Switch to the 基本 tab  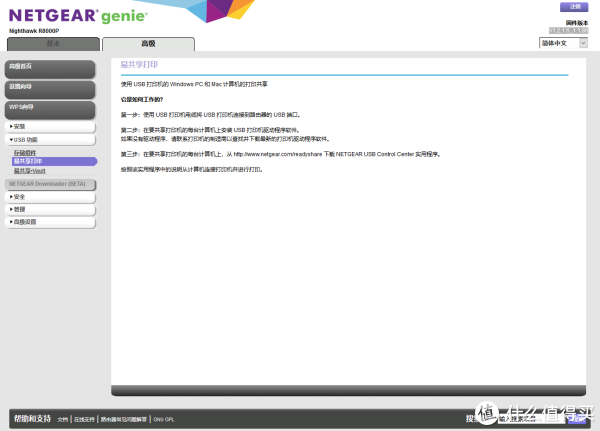pos(53,44)
